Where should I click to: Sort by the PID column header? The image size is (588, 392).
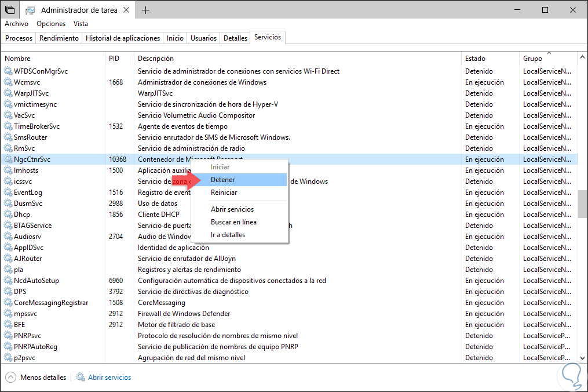119,58
